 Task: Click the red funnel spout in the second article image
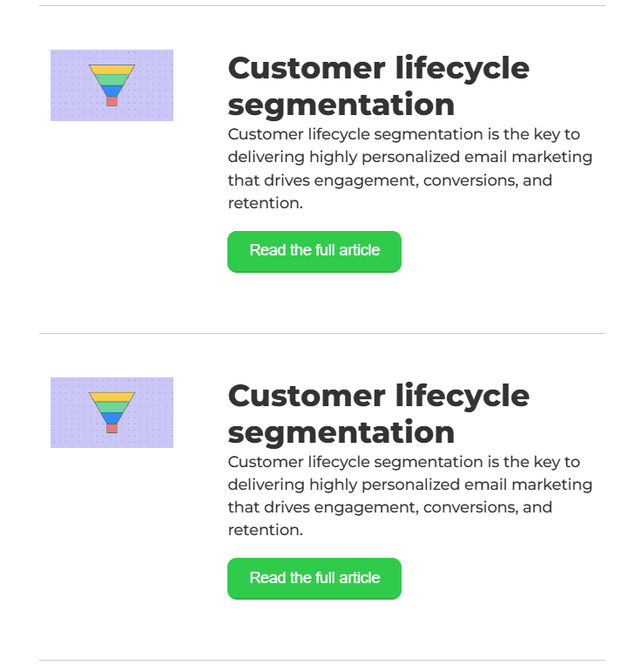pyautogui.click(x=112, y=428)
